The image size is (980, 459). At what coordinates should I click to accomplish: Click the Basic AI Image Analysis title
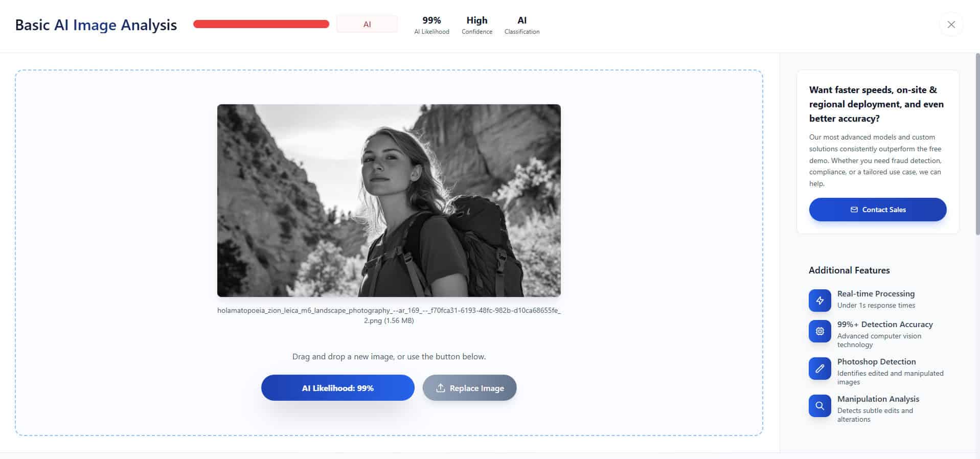(x=96, y=25)
